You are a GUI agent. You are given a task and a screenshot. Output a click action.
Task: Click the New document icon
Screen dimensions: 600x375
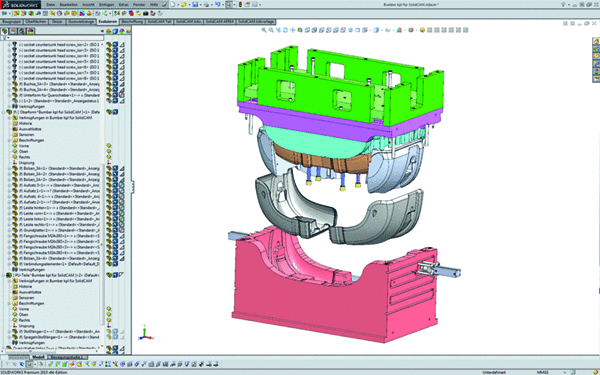pyautogui.click(x=173, y=5)
